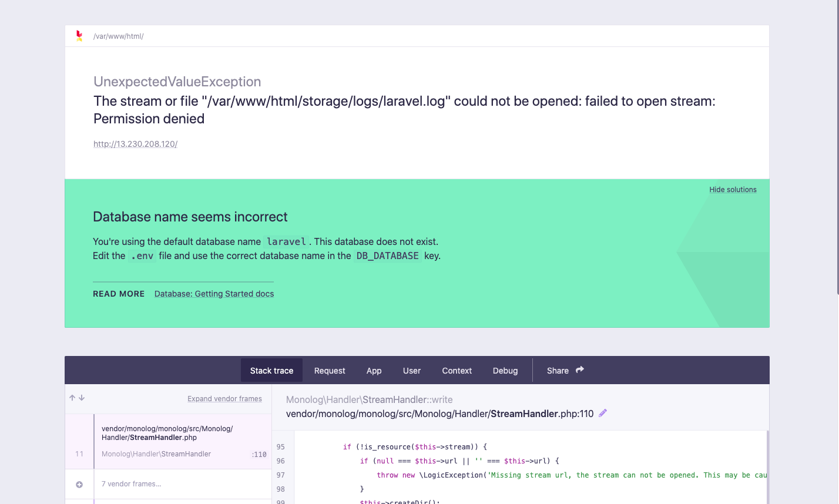Click code line number 95
Screen dimensions: 839x504
click(x=281, y=447)
